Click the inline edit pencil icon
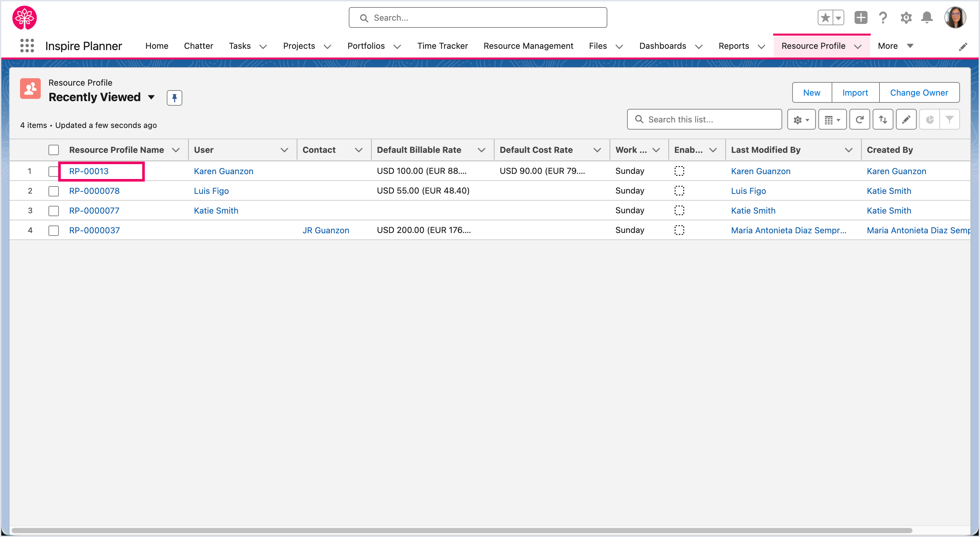980x537 pixels. pos(906,120)
